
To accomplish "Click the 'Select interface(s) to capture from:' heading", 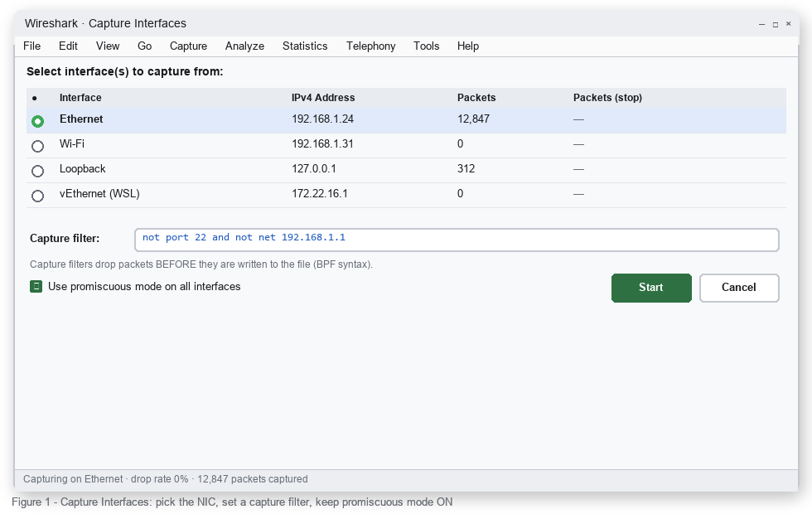I will (x=125, y=71).
